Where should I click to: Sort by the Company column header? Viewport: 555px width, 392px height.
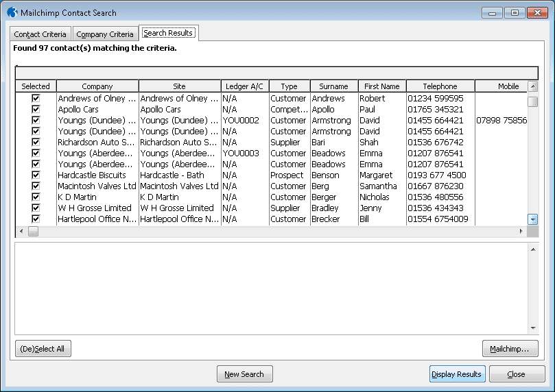coord(97,86)
